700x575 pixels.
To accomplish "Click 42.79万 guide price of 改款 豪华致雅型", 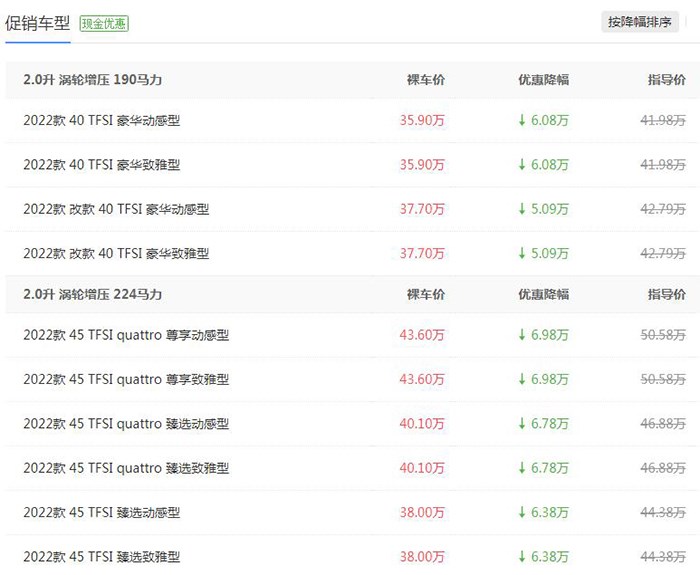I will (663, 254).
